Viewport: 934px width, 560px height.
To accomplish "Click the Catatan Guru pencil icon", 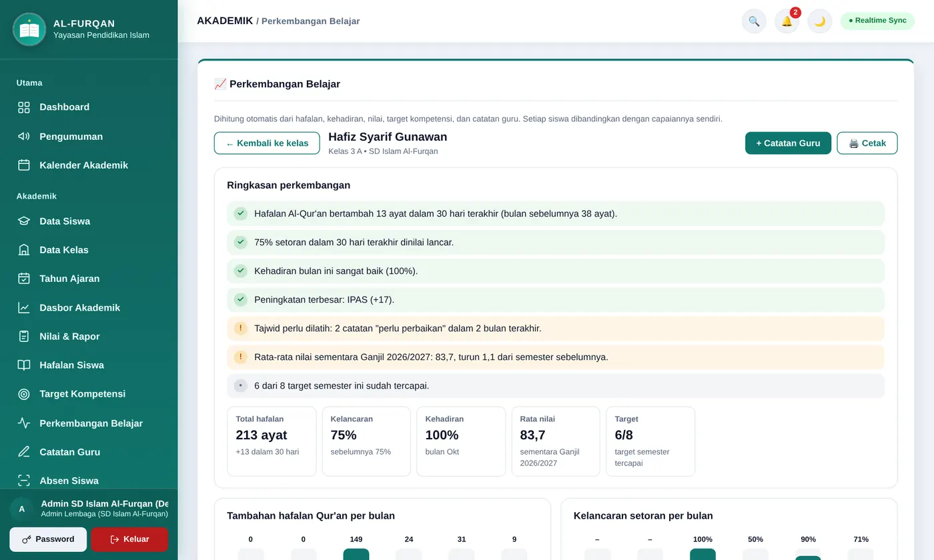I will [x=24, y=451].
